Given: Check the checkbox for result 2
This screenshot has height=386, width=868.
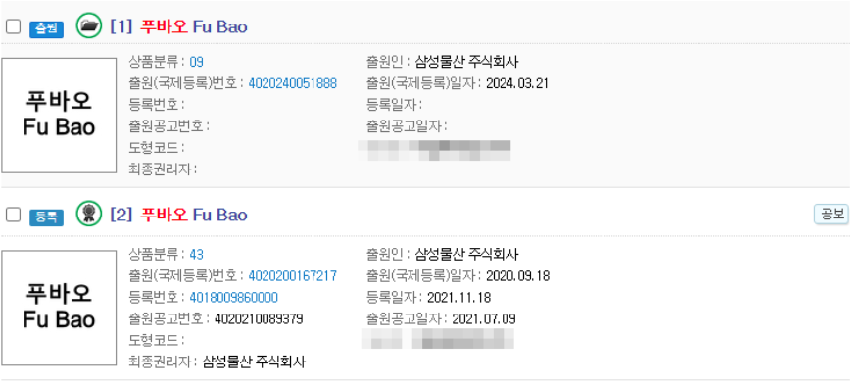Looking at the screenshot, I should (14, 215).
